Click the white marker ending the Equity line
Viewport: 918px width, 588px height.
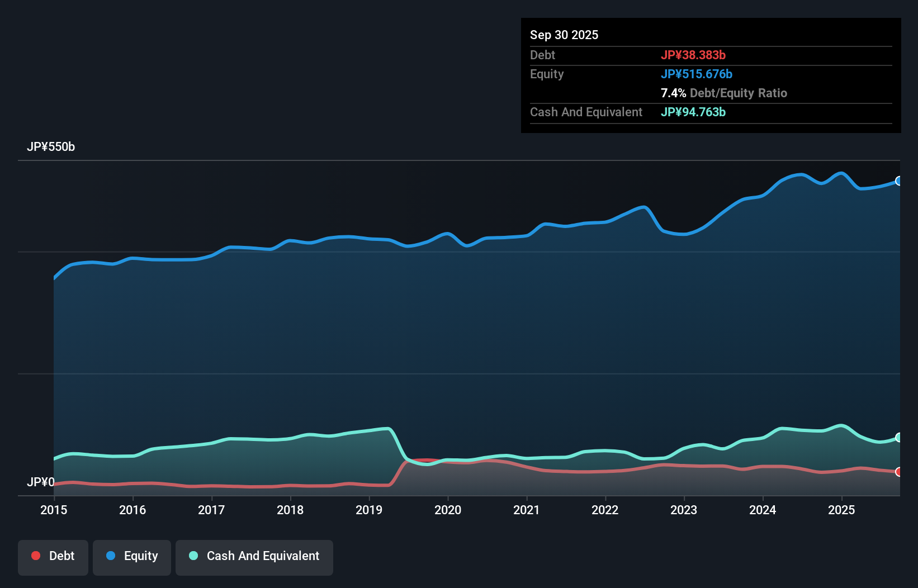click(898, 181)
